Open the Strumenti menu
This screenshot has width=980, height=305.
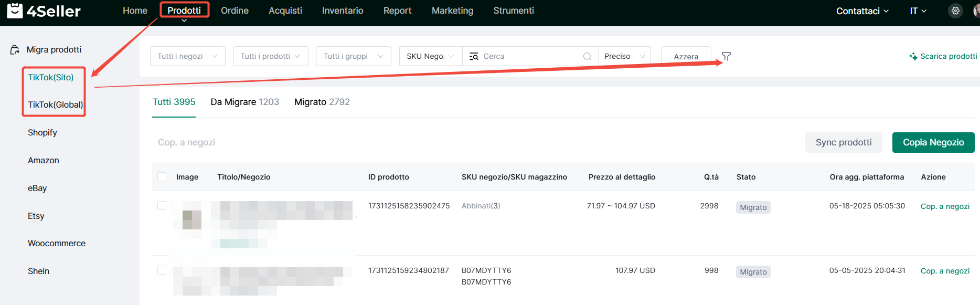[x=514, y=10]
